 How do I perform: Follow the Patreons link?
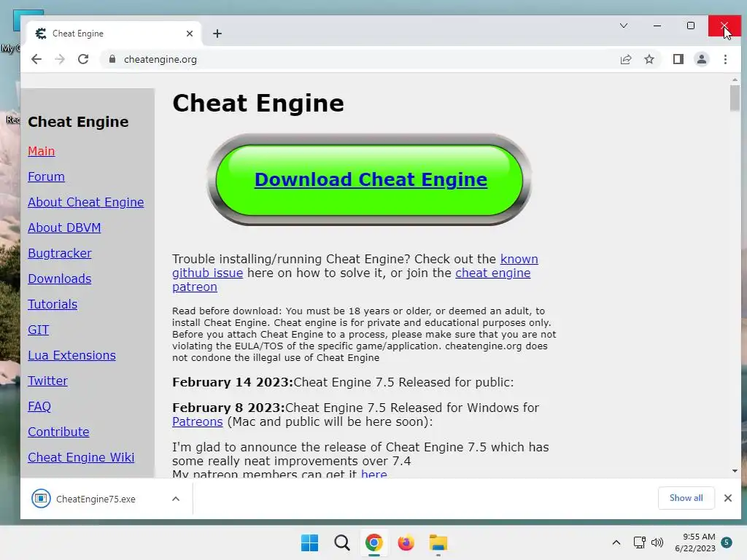[197, 421]
